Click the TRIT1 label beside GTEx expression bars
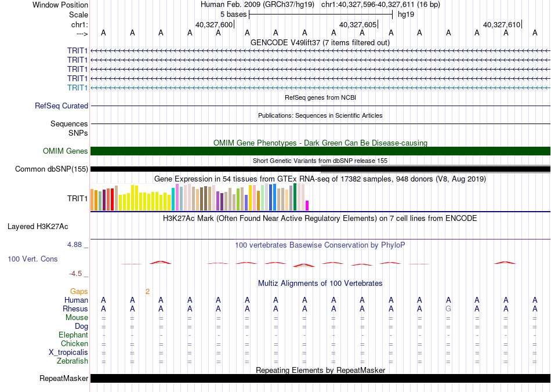 click(x=78, y=198)
